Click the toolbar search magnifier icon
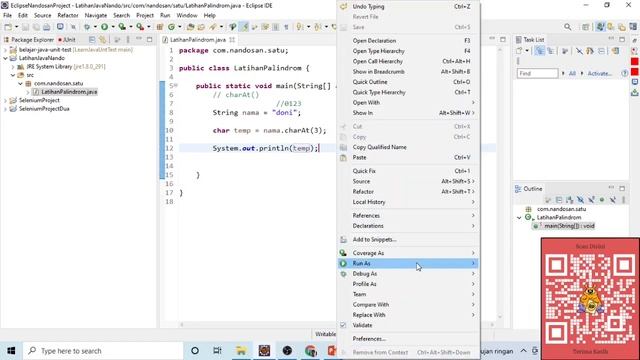640x360 pixels. tap(568, 27)
